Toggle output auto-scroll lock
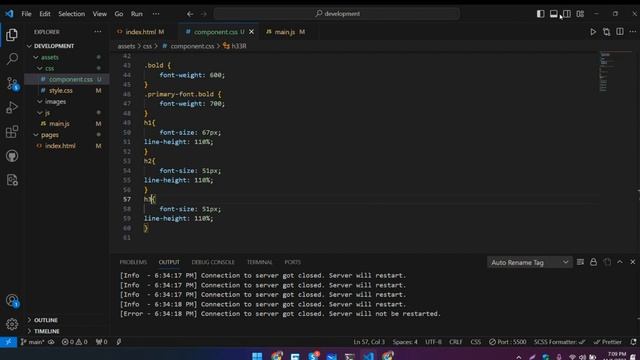This screenshot has width=640, height=360. click(x=593, y=262)
